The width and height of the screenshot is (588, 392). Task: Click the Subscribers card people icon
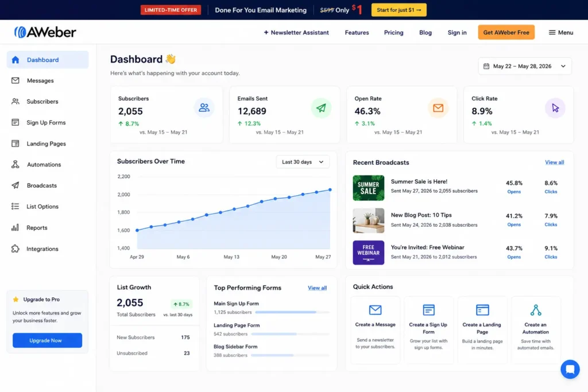[x=204, y=108]
